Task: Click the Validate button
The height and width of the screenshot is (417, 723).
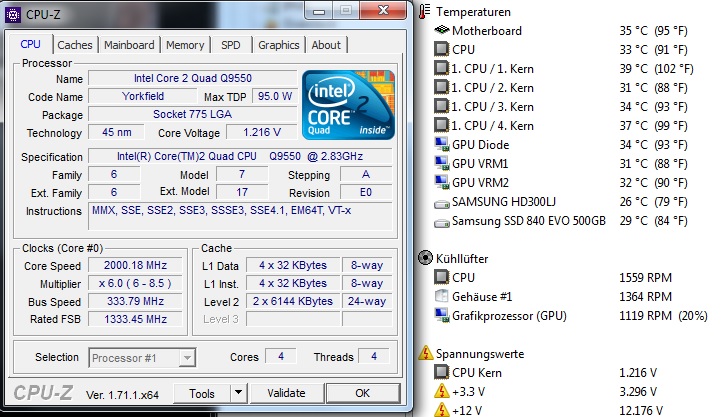Action: 286,393
